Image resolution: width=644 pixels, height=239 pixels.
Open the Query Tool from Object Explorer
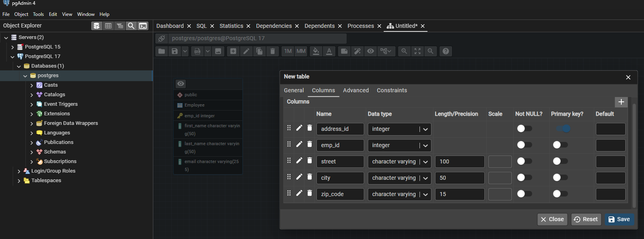96,26
